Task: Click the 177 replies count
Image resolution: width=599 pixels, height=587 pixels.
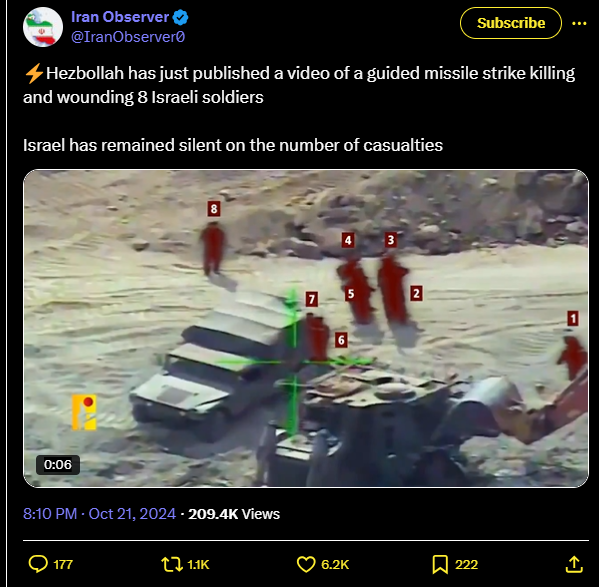Action: pos(63,564)
